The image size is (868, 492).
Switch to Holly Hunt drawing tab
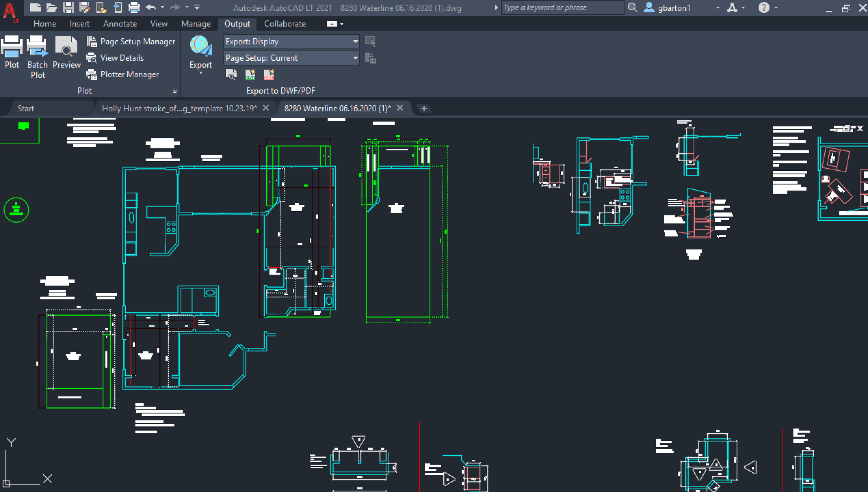(x=179, y=109)
